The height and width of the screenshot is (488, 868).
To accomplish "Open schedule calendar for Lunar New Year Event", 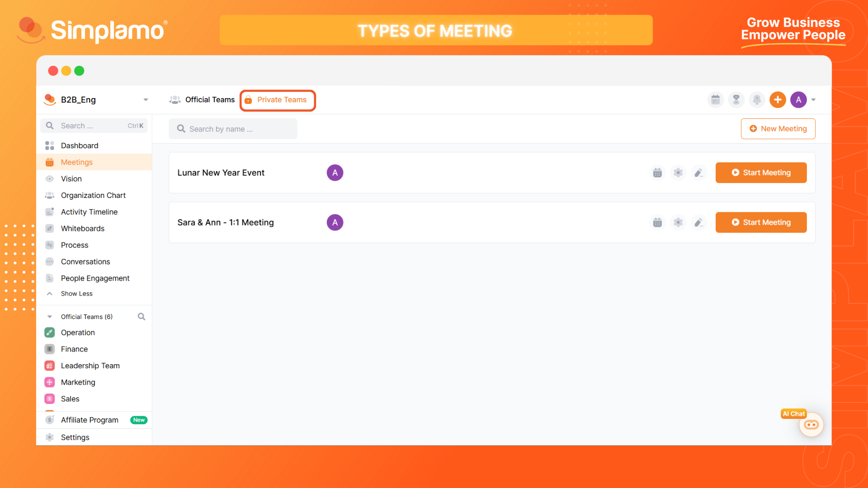I will [657, 173].
